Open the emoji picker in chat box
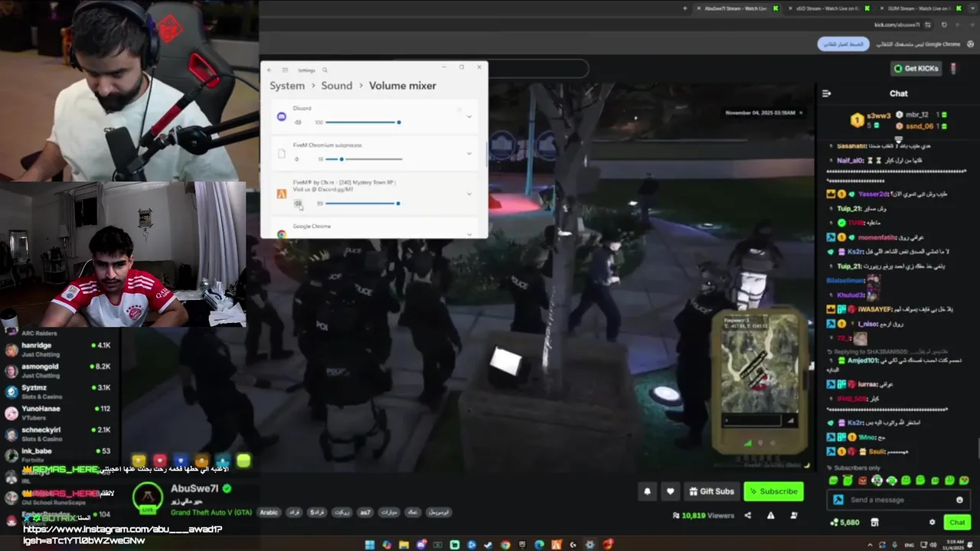Screen dimensions: 980x551 pos(959,500)
